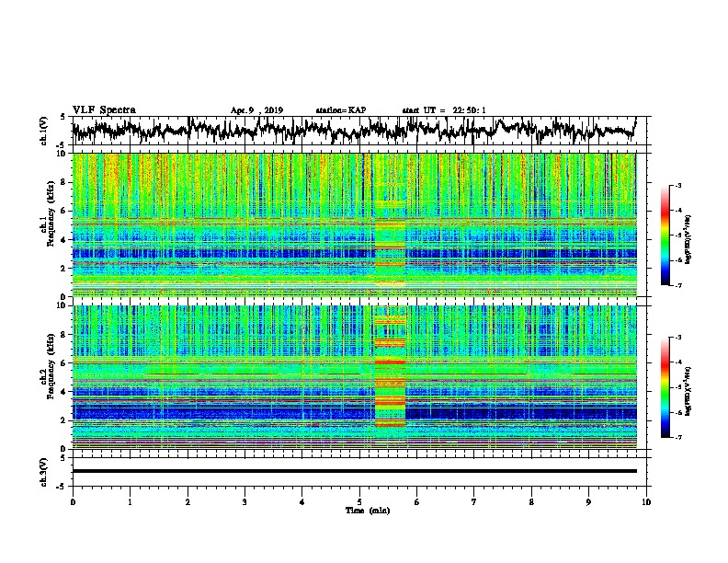The image size is (728, 563).
Task: Select the "start UT = 22:50: 1" text
Action: pos(444,110)
